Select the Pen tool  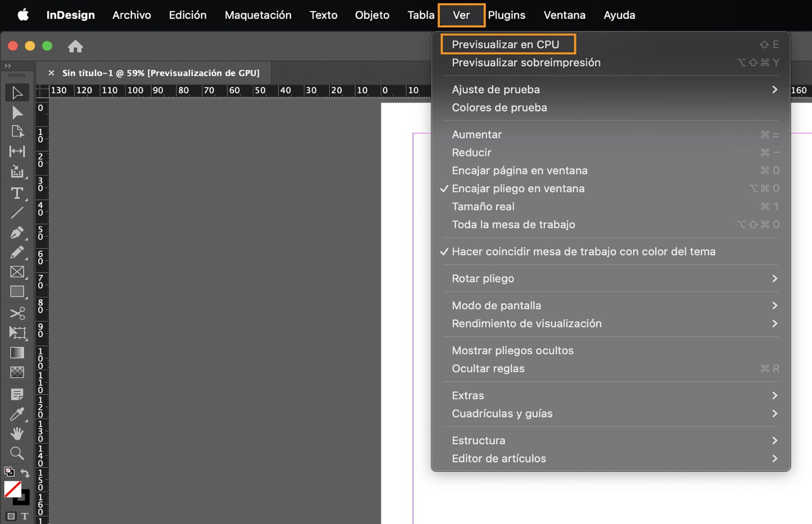tap(17, 233)
